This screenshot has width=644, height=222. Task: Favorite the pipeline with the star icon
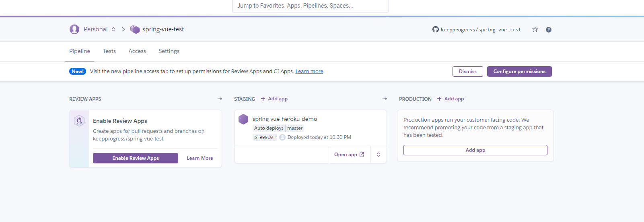click(x=535, y=29)
